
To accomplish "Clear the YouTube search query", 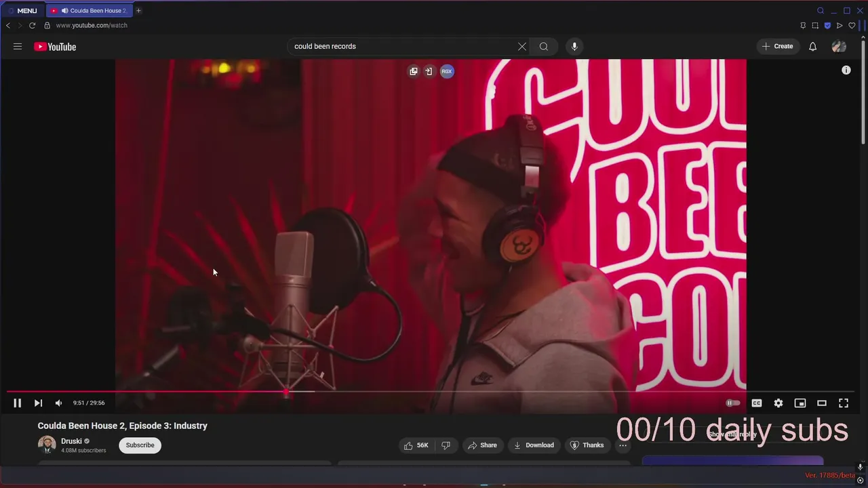I will (x=522, y=47).
